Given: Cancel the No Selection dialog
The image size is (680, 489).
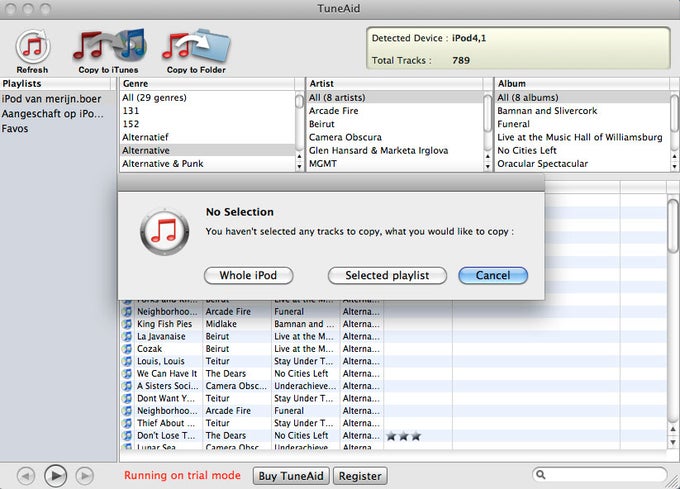Looking at the screenshot, I should 493,275.
